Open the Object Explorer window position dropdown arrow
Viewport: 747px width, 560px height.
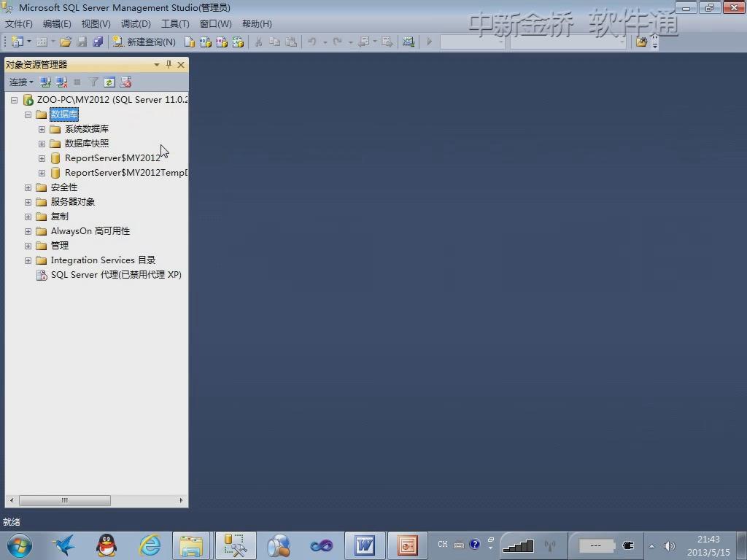click(x=157, y=65)
